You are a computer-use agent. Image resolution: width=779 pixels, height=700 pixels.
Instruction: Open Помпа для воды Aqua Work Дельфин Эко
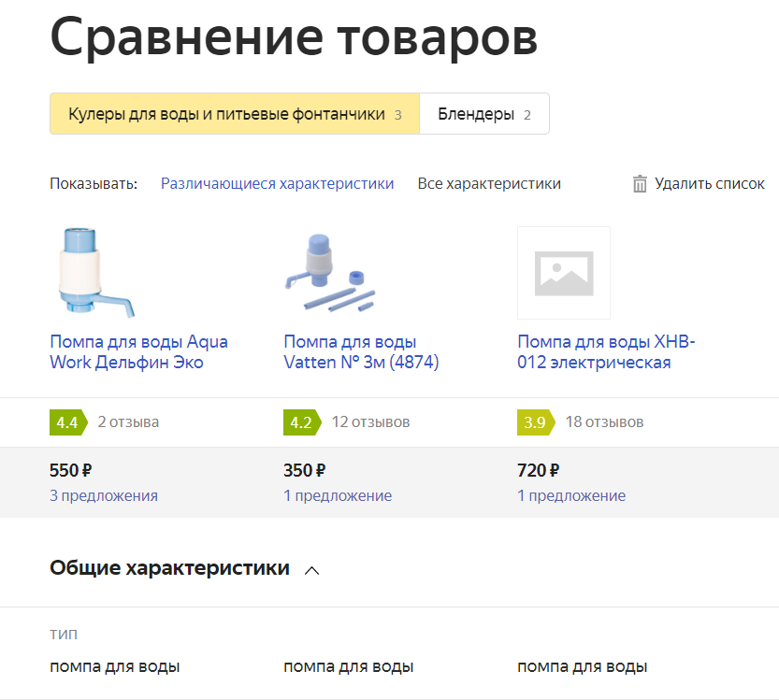(x=138, y=352)
